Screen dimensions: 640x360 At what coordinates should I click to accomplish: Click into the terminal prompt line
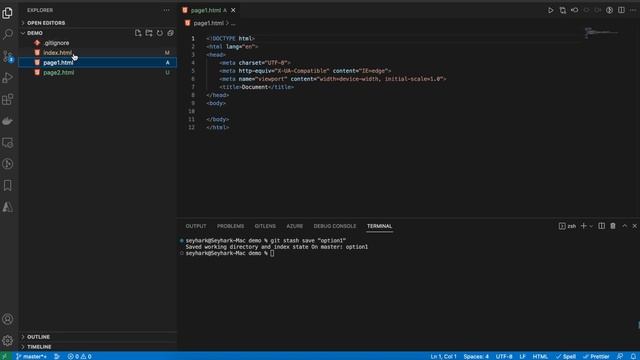(x=230, y=253)
